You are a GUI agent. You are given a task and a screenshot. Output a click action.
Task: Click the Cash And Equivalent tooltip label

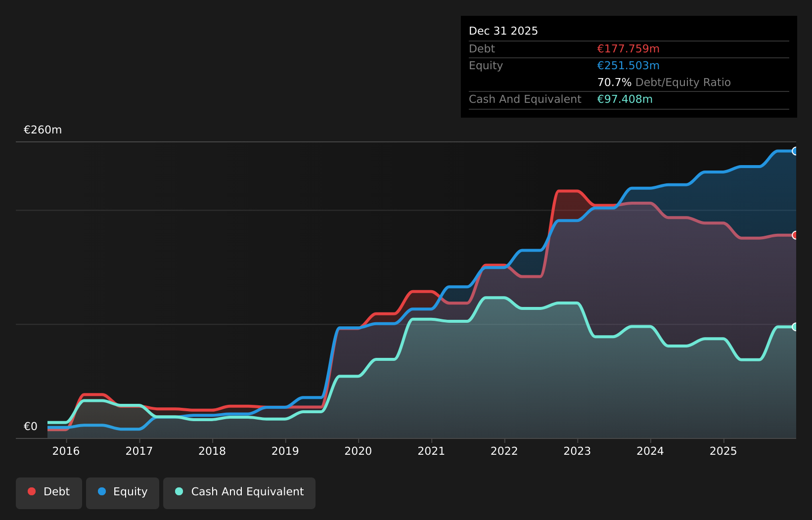pyautogui.click(x=525, y=99)
